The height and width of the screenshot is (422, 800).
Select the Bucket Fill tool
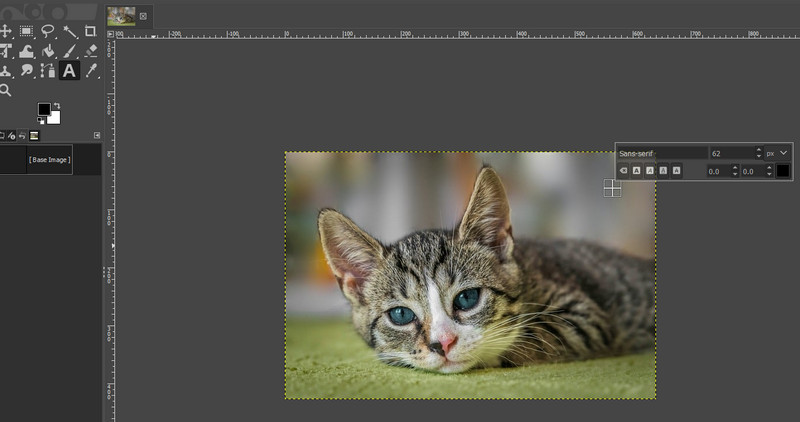[48, 51]
